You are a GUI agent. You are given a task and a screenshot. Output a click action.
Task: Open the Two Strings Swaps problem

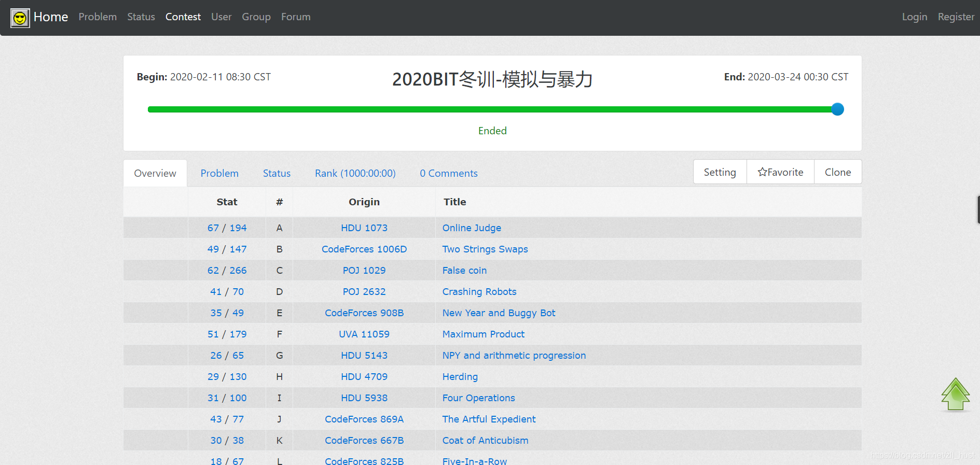(485, 249)
